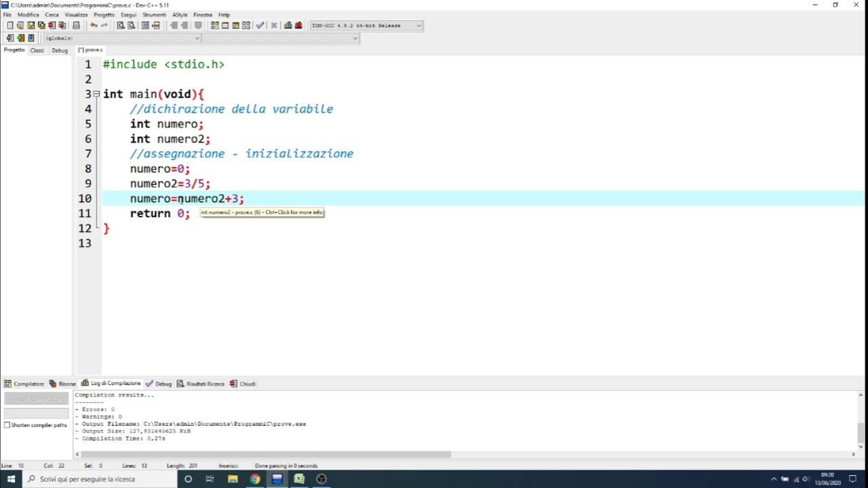Click the Profile analysis chart icon
The height and width of the screenshot is (488, 868).
(288, 26)
